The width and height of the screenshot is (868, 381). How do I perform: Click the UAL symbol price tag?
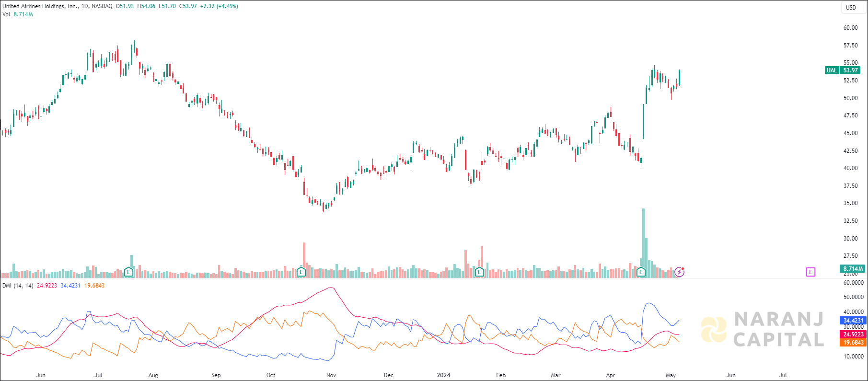(832, 70)
